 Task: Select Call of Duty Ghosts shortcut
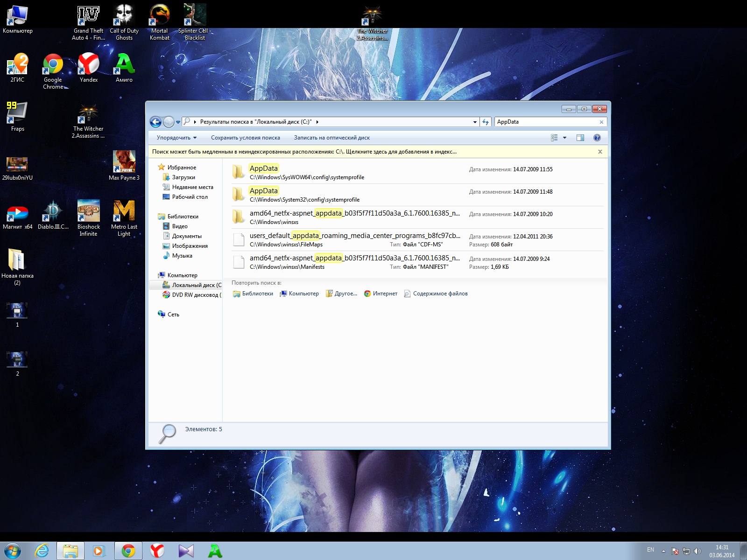(124, 22)
